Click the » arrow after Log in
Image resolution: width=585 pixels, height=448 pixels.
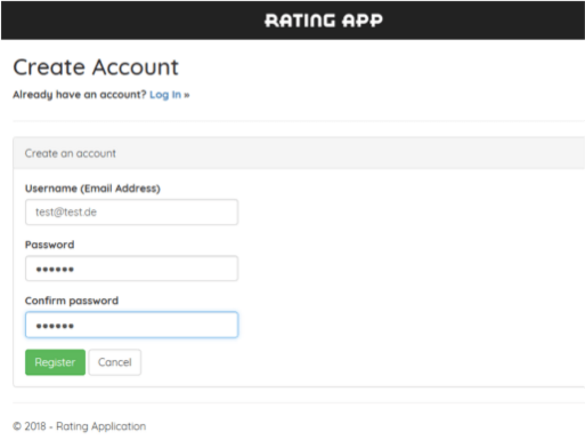tap(187, 95)
